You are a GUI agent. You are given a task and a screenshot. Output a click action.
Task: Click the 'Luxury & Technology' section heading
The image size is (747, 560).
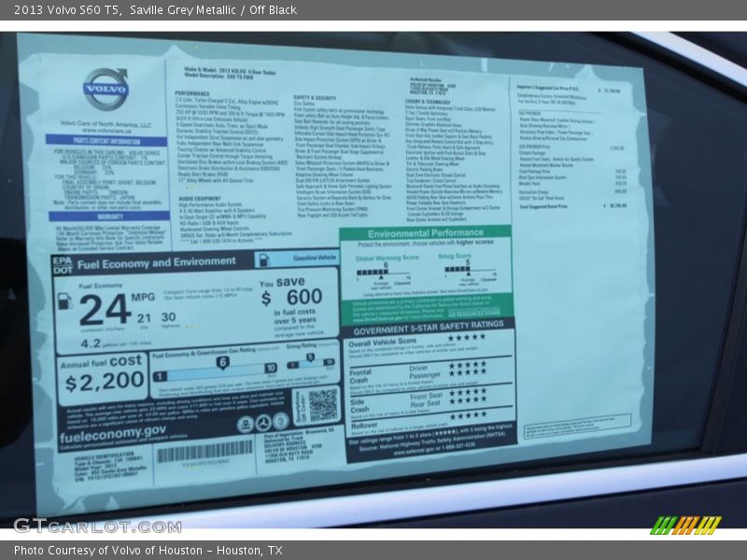click(428, 102)
